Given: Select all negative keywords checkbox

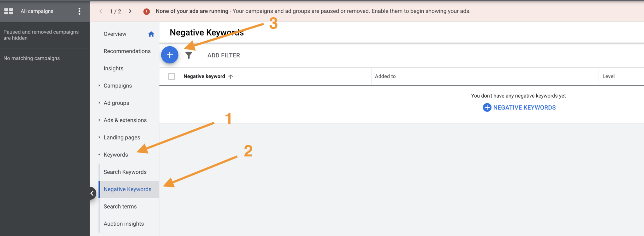Looking at the screenshot, I should [171, 76].
